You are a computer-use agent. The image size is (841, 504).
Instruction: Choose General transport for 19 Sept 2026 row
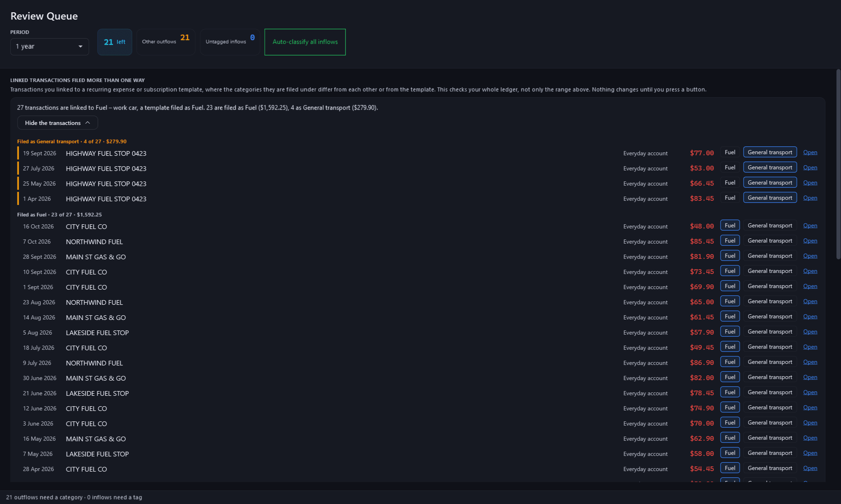click(770, 152)
